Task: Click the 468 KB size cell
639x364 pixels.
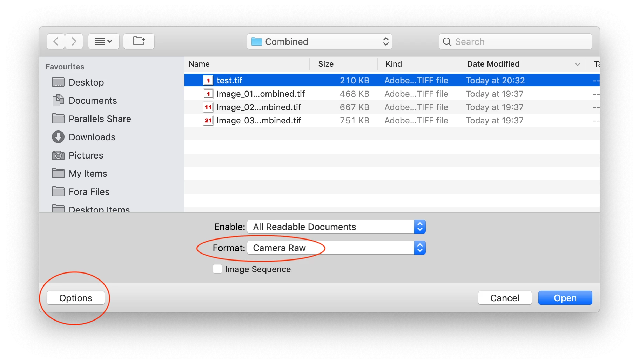Action: (355, 94)
